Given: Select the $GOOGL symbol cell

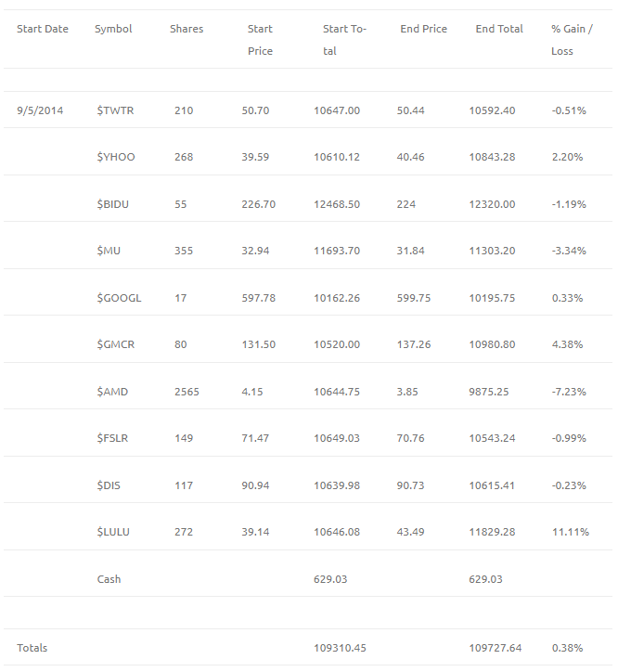Looking at the screenshot, I should pos(119,298).
